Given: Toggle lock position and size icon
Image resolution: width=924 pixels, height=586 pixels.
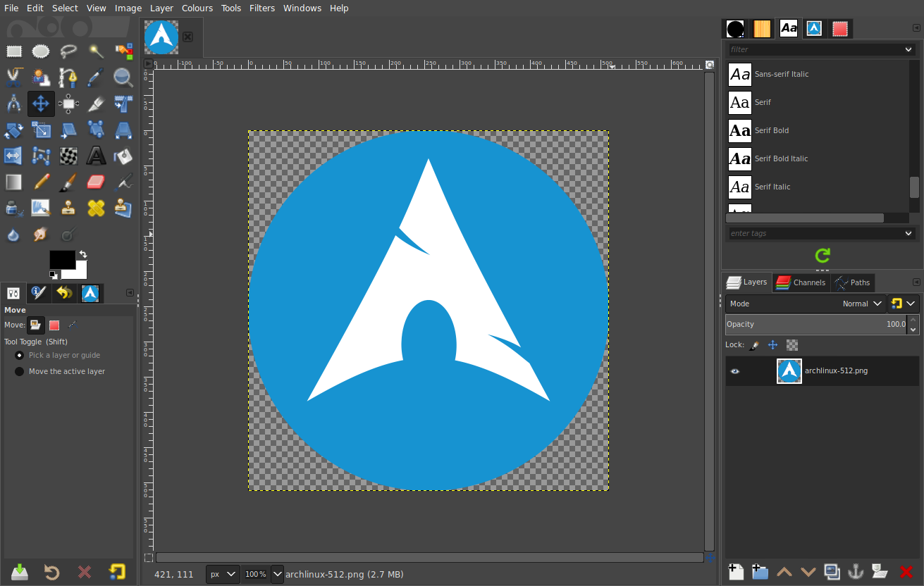Looking at the screenshot, I should pyautogui.click(x=773, y=345).
